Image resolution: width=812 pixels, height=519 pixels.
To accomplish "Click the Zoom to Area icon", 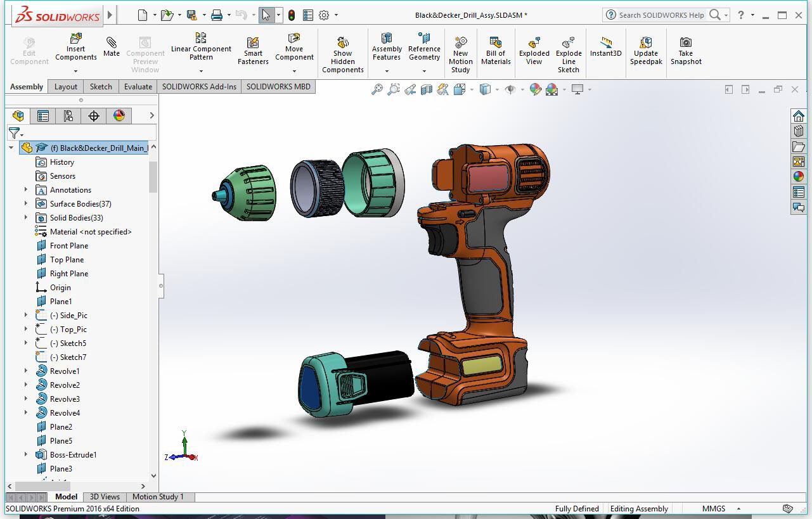I will 394,89.
